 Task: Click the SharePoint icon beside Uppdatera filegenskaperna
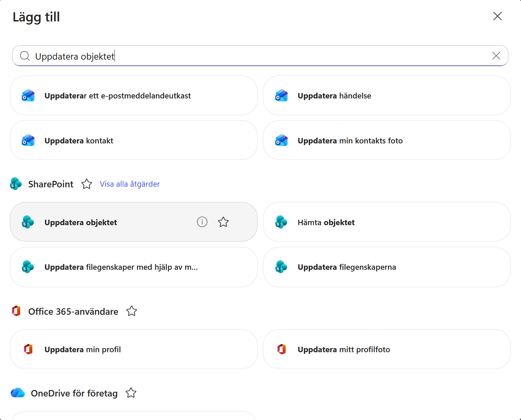click(x=281, y=267)
